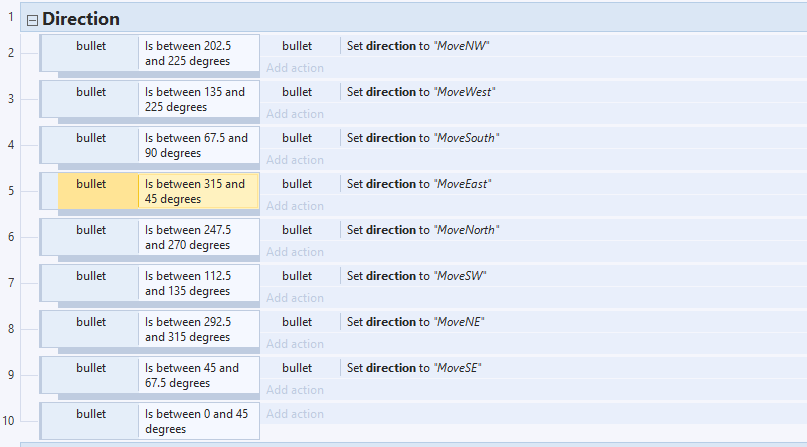Select action Set direction to "MoveNorth"
This screenshot has width=807, height=447.
click(423, 230)
